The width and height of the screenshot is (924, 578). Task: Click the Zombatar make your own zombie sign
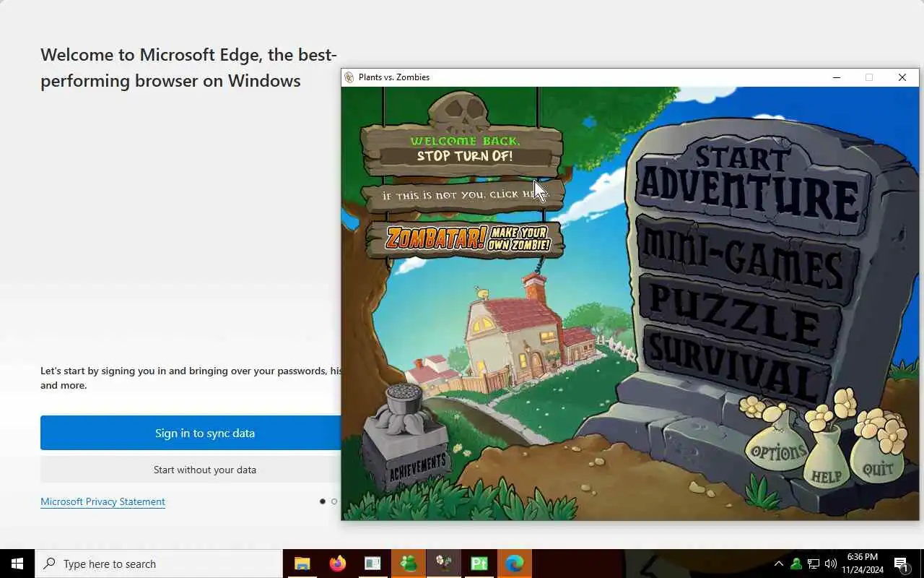[x=465, y=238]
